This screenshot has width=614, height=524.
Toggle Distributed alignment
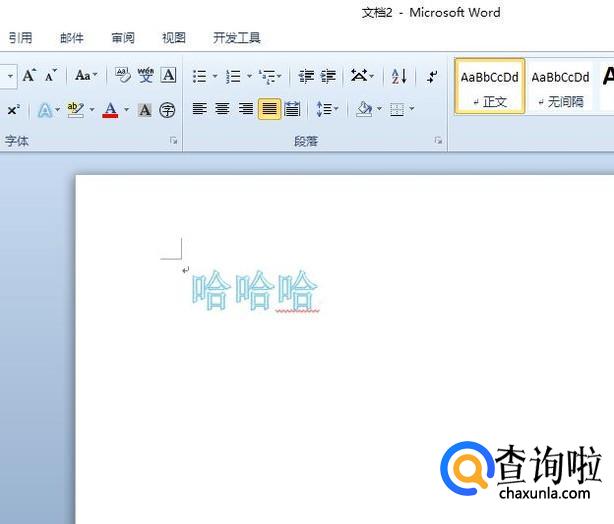(292, 109)
